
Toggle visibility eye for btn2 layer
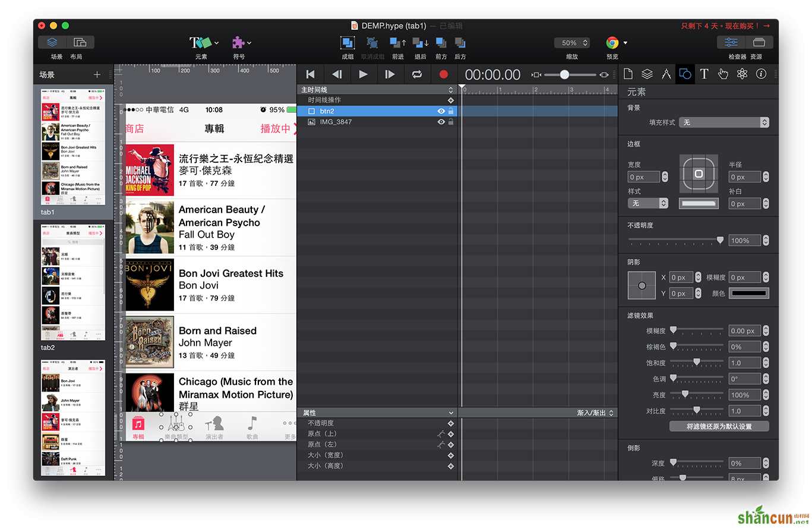(441, 111)
